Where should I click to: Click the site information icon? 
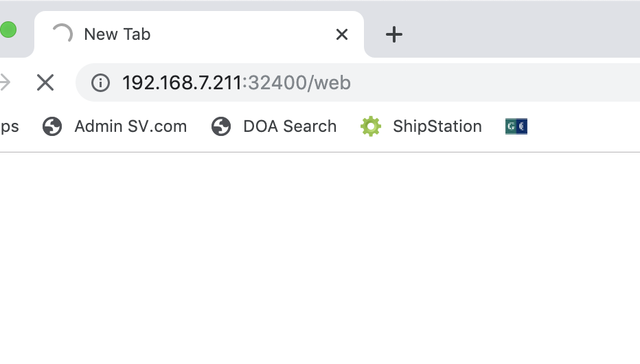[100, 83]
